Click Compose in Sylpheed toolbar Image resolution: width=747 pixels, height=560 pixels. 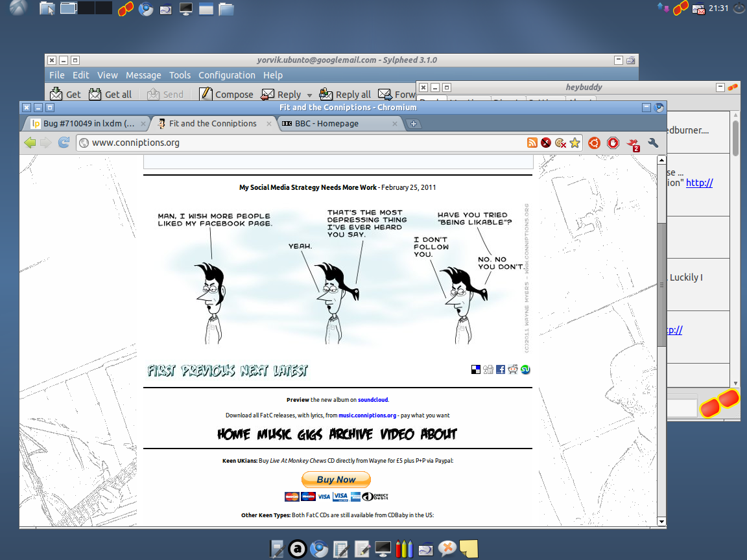[226, 94]
